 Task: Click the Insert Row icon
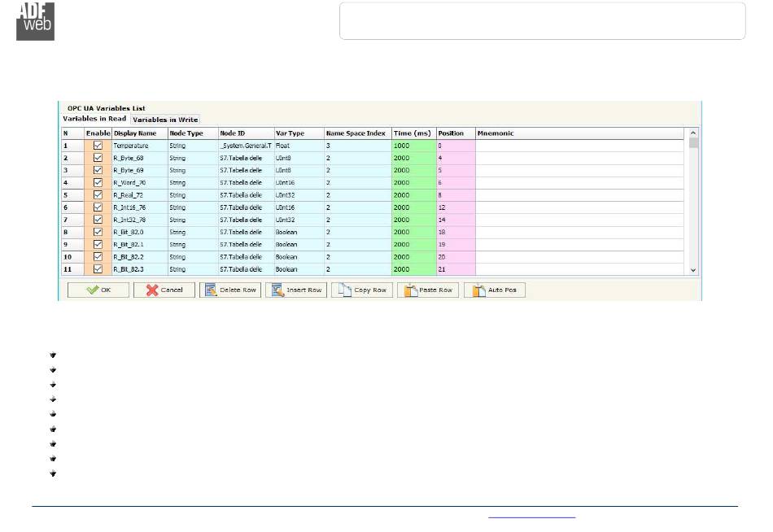[x=277, y=290]
